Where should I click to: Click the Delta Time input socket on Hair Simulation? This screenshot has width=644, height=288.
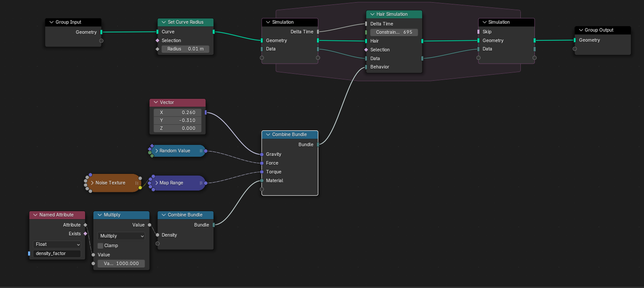coord(366,24)
